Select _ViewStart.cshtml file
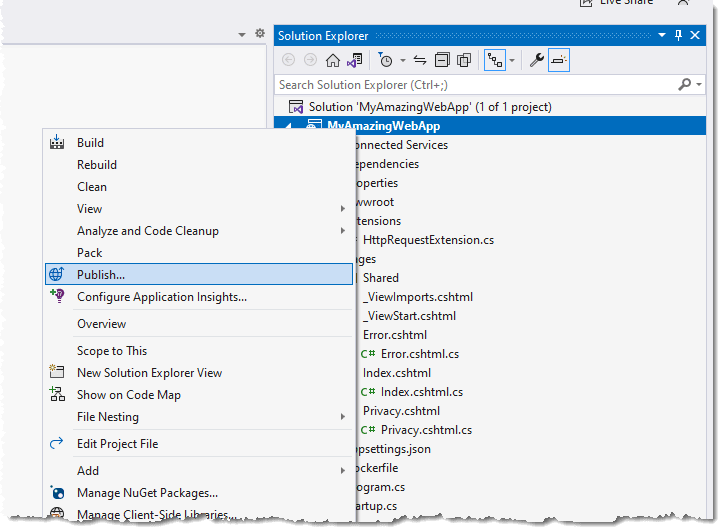This screenshot has height=532, width=723. click(409, 316)
